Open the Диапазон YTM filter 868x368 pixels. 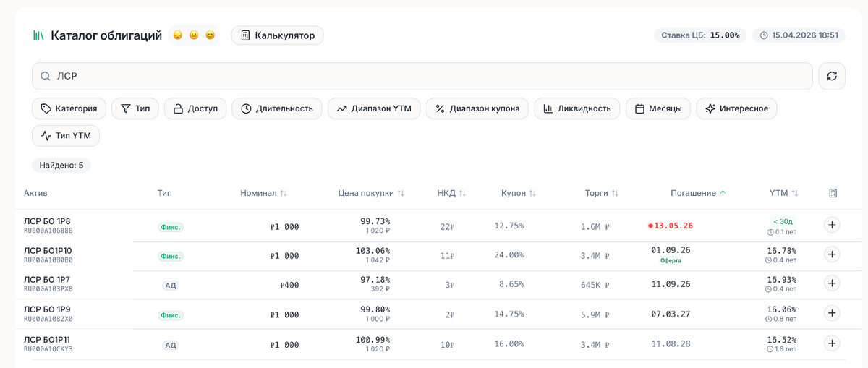[x=374, y=108]
